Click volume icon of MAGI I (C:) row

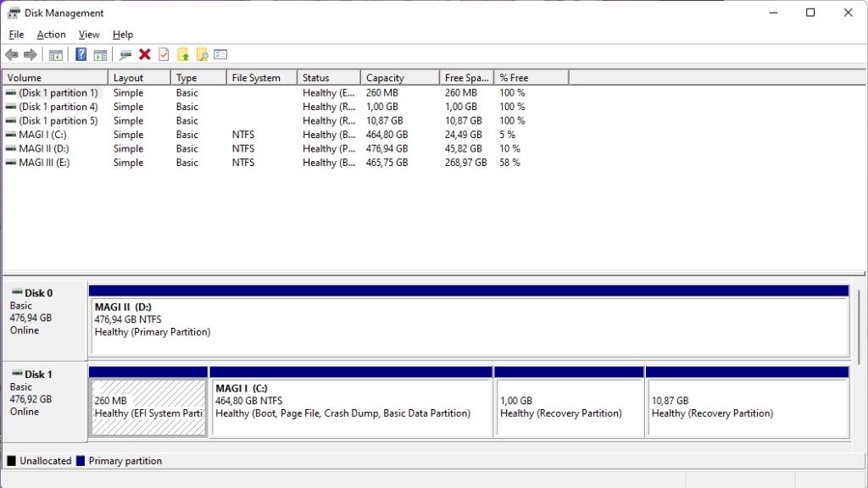coord(10,135)
